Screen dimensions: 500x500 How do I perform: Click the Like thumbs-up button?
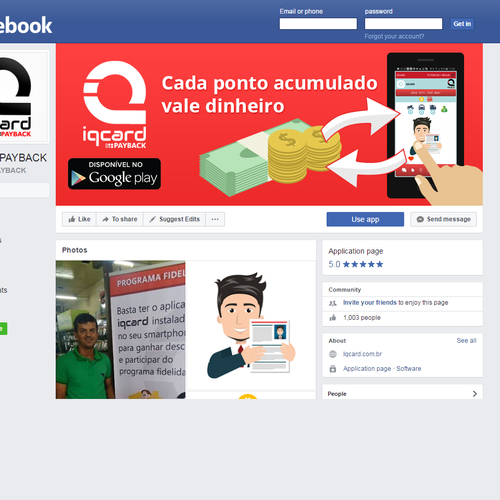click(x=79, y=219)
